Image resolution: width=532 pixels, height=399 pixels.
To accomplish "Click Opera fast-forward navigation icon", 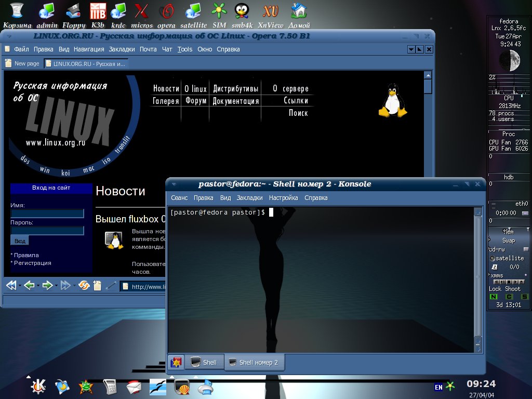I will point(65,285).
